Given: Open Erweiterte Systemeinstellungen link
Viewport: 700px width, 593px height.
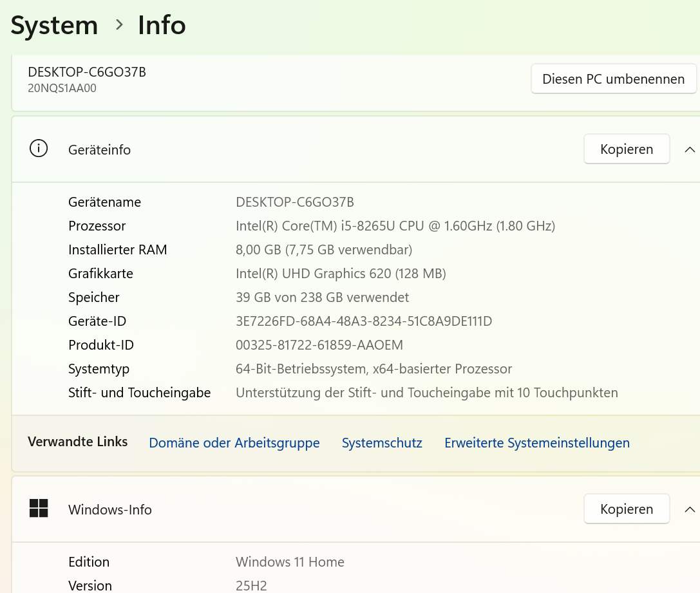Looking at the screenshot, I should tap(537, 442).
